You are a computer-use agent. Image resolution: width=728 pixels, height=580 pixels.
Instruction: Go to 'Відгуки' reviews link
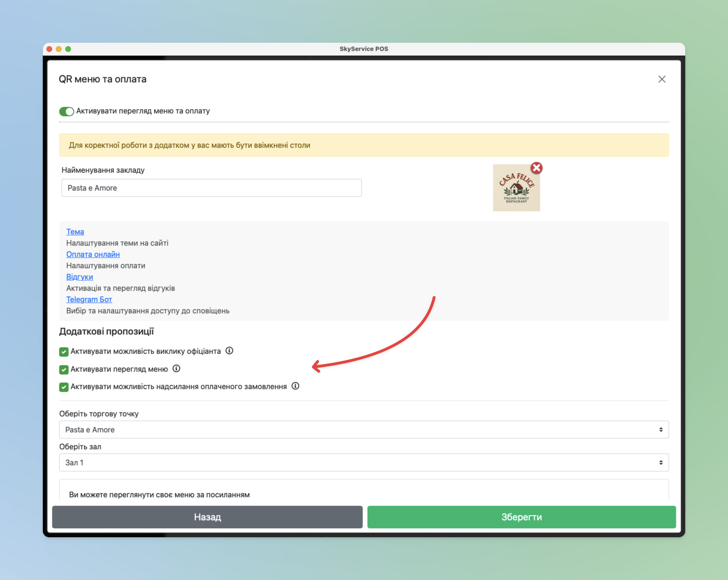click(80, 277)
